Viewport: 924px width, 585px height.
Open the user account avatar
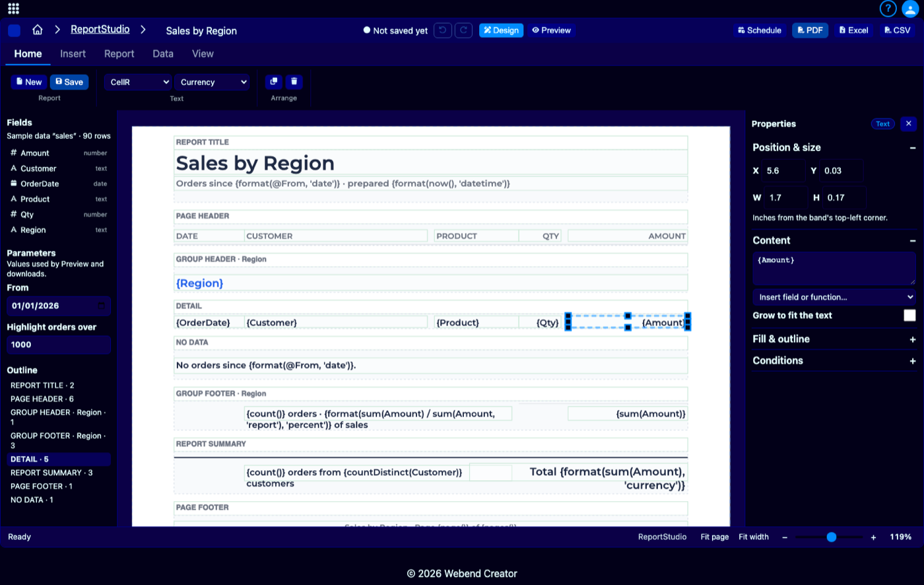tap(910, 9)
